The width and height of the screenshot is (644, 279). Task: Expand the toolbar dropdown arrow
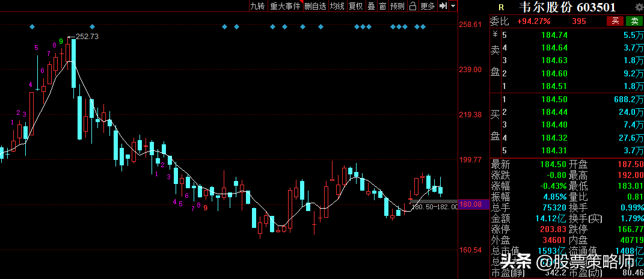point(453,6)
